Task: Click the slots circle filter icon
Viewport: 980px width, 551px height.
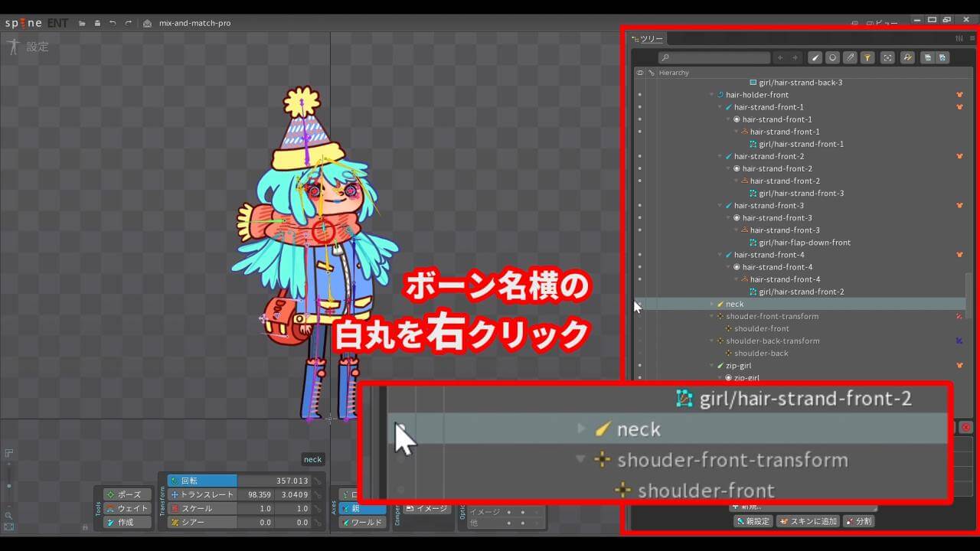Action: coord(833,57)
